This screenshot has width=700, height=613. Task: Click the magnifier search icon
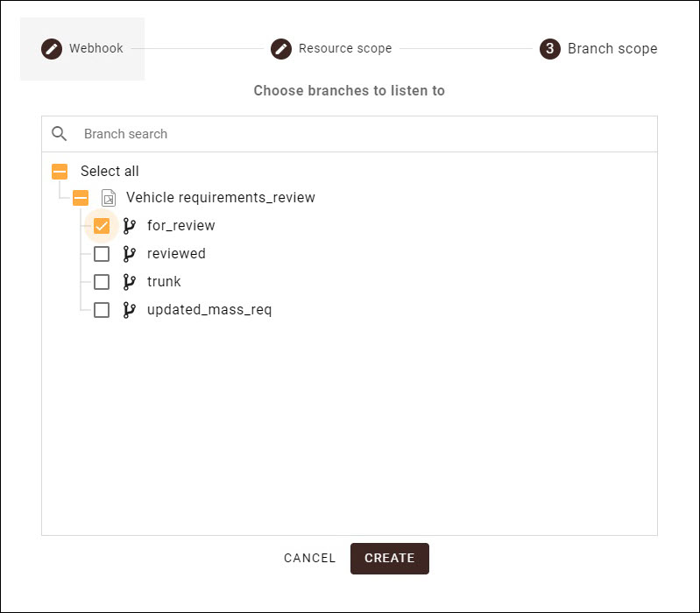point(60,134)
